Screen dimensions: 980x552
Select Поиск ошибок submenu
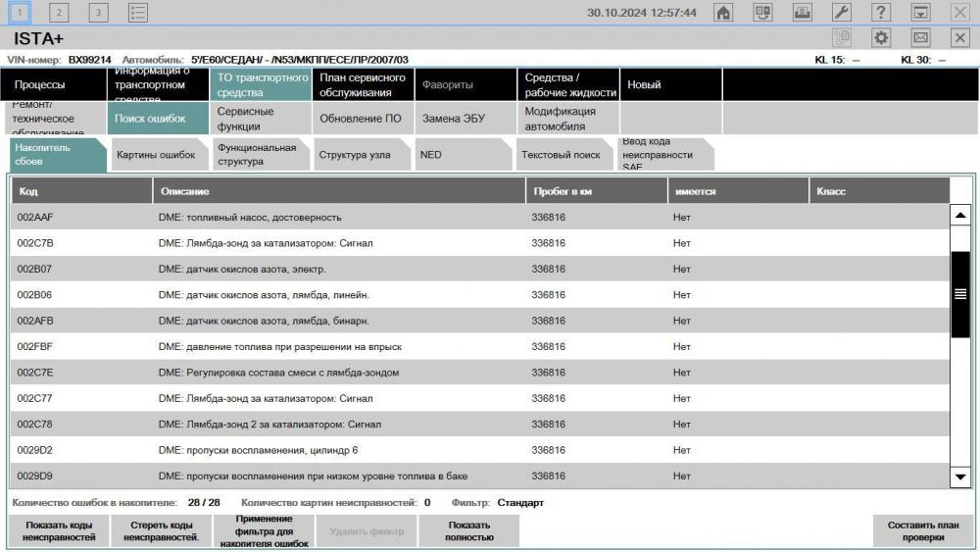click(158, 119)
